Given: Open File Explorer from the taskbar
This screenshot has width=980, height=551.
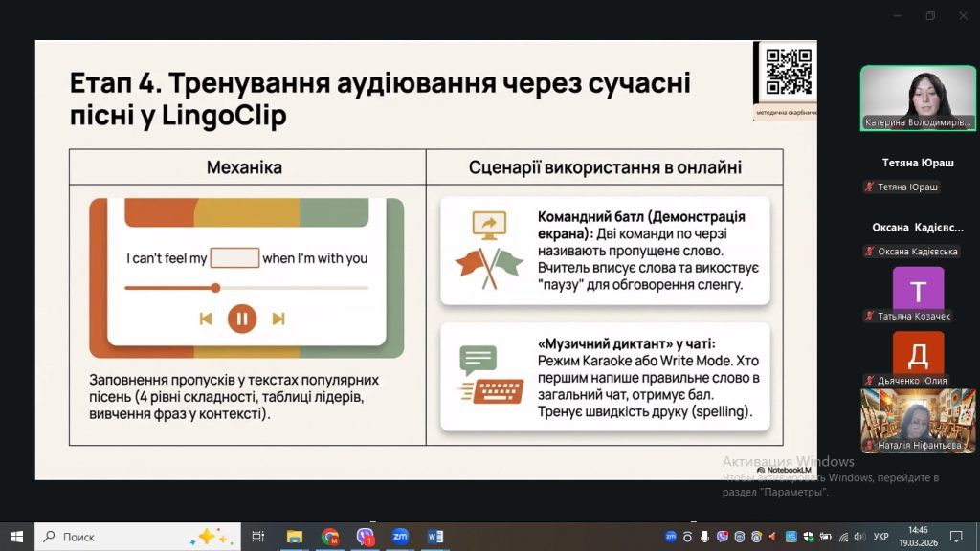Looking at the screenshot, I should click(x=295, y=537).
